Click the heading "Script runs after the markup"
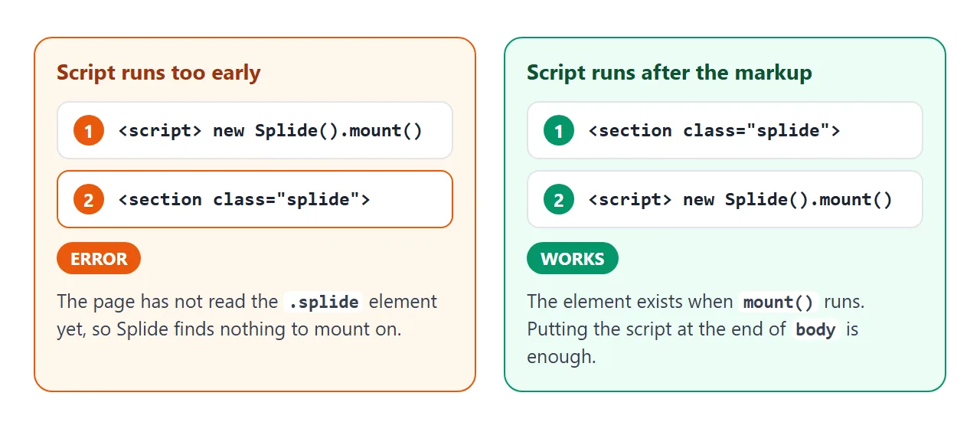Image resolution: width=980 pixels, height=432 pixels. 669,73
